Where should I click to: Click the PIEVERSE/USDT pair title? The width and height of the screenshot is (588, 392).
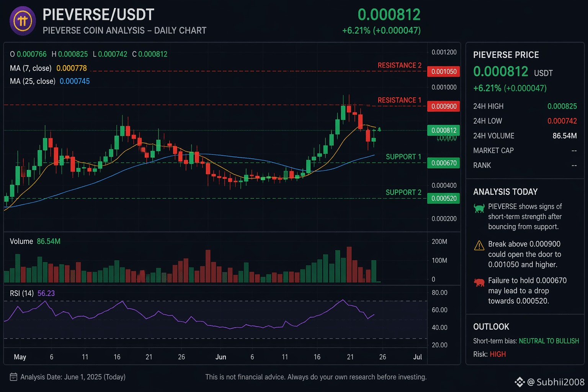(x=98, y=15)
